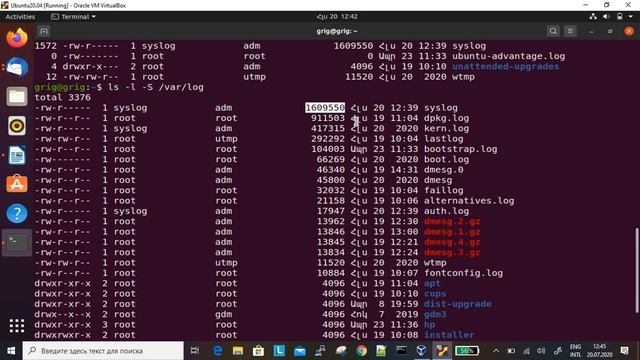Image resolution: width=640 pixels, height=360 pixels.
Task: Click the bootstrap.log entry
Action: pyautogui.click(x=460, y=149)
